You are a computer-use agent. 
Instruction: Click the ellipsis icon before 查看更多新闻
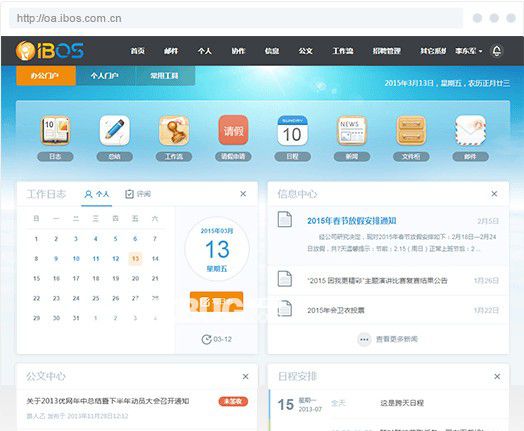point(364,339)
